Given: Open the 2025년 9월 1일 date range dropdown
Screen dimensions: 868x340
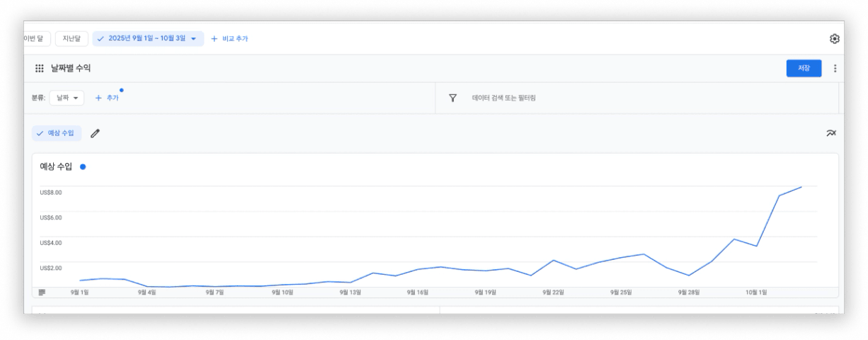Looking at the screenshot, I should click(x=148, y=39).
